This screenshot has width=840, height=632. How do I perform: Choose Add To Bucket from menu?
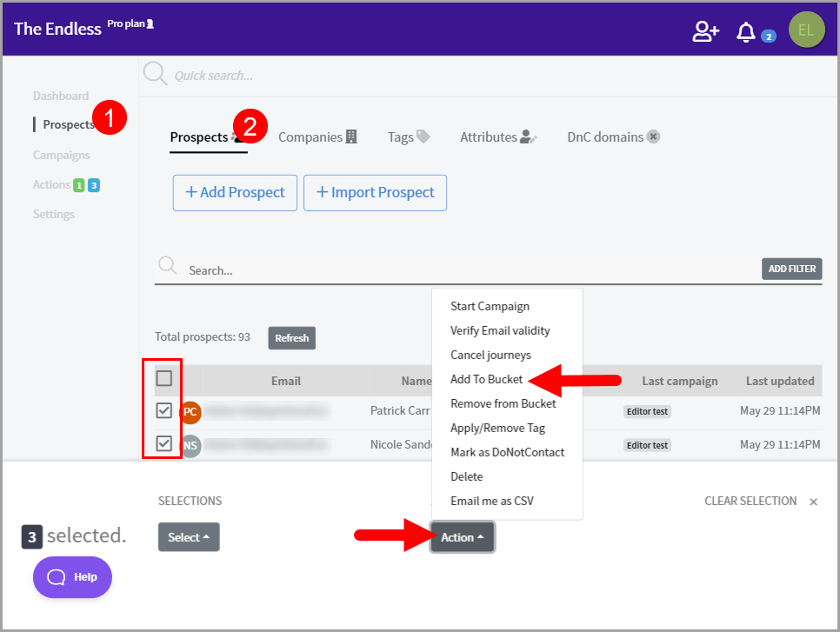(x=486, y=379)
